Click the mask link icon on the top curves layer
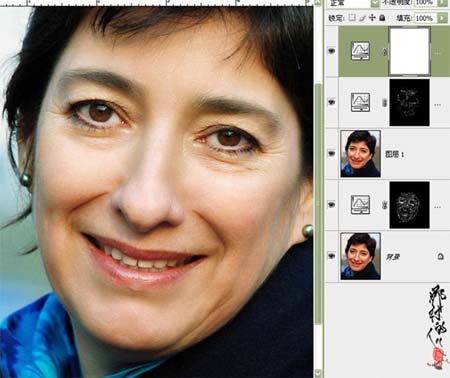This screenshot has height=378, width=450. [x=385, y=51]
